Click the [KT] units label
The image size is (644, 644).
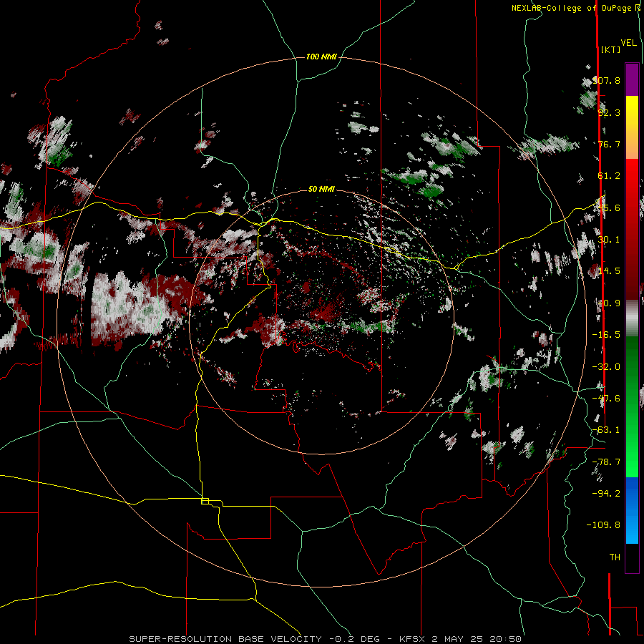pyautogui.click(x=611, y=49)
